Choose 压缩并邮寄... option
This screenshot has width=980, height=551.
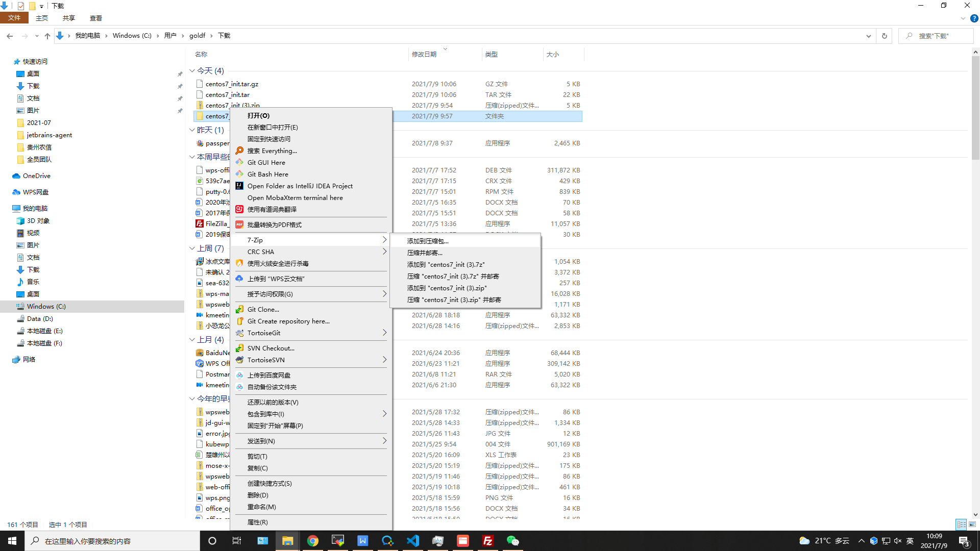point(465,253)
